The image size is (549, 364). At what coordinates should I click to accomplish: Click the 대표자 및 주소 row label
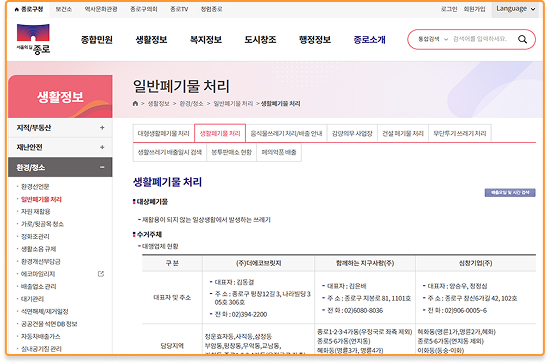tap(172, 298)
